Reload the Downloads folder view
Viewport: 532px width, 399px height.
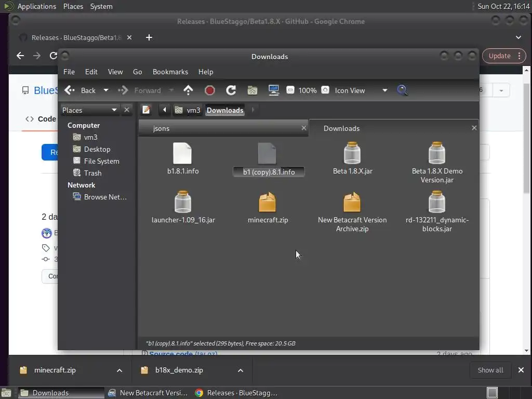[x=231, y=90]
